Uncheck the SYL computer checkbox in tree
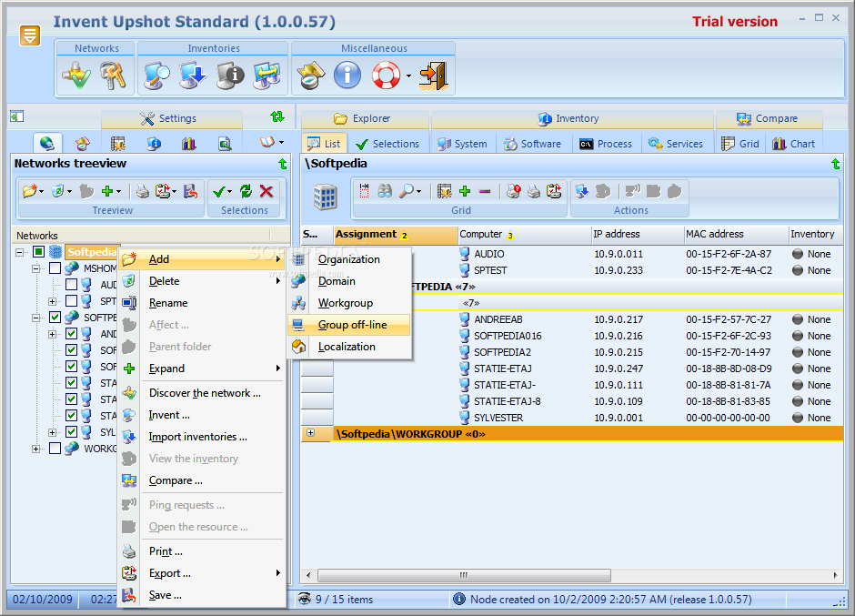Viewport: 855px width, 616px height. (x=71, y=431)
